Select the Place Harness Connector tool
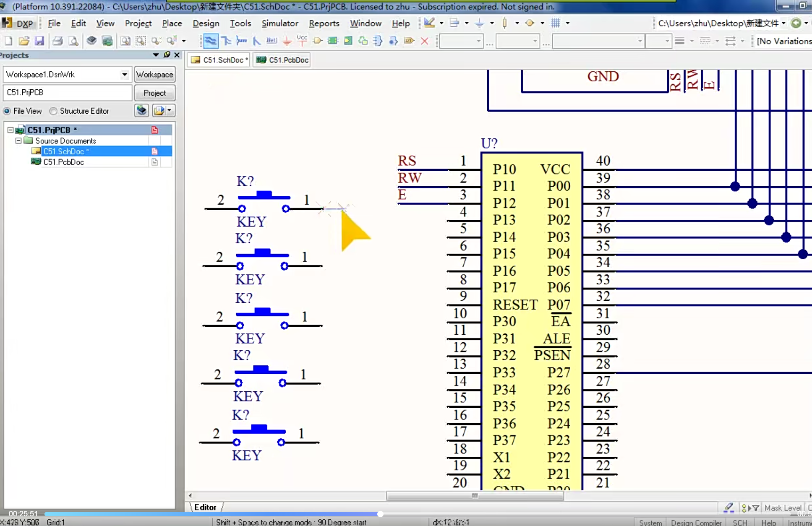 pyautogui.click(x=378, y=41)
